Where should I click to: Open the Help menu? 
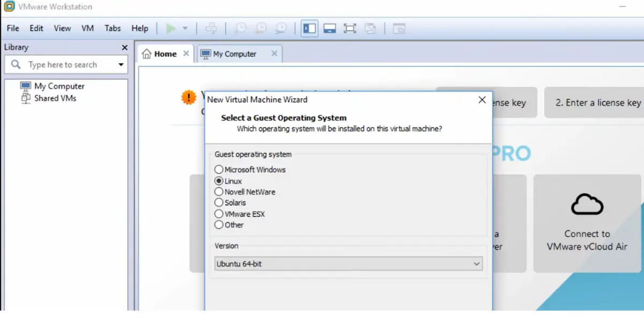tap(140, 28)
